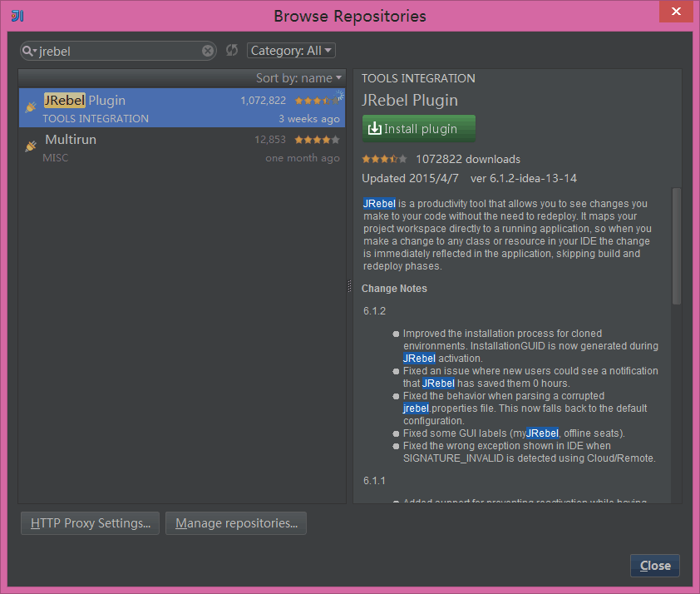Click the 'Updated 2015/4/7' text

(410, 179)
